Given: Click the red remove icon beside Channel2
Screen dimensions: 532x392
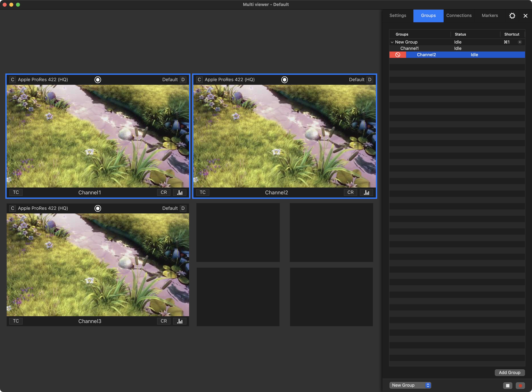Looking at the screenshot, I should tap(398, 55).
